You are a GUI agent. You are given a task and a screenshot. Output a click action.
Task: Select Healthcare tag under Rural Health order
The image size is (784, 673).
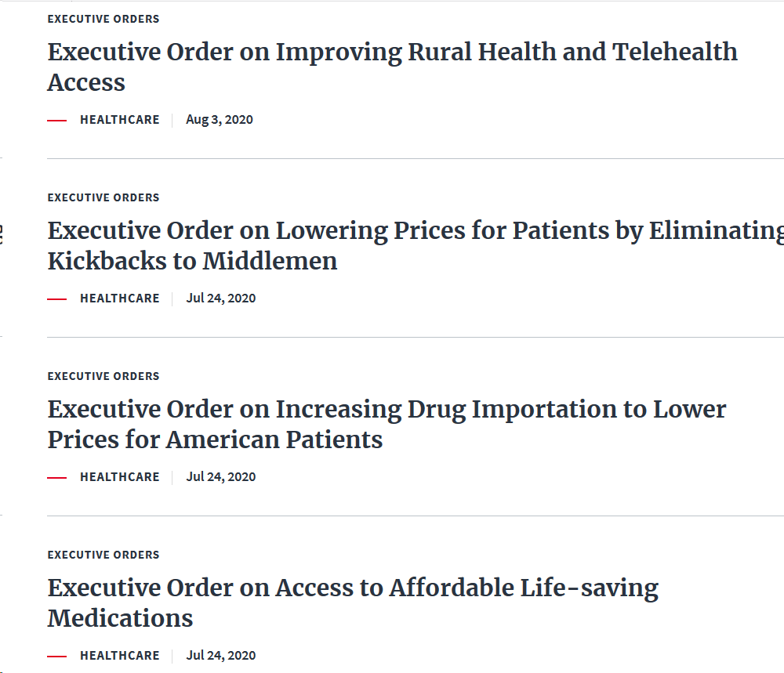click(x=119, y=120)
